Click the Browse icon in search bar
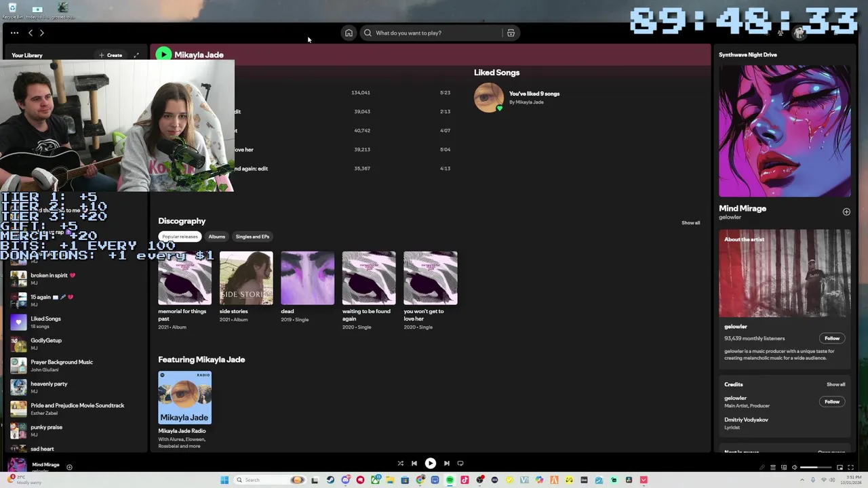Screen dimensions: 868x488 point(511,33)
